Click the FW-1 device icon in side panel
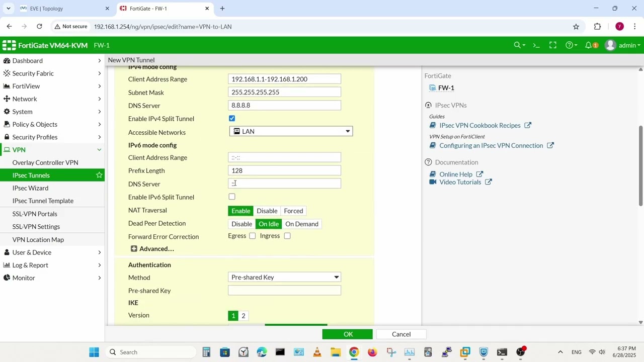This screenshot has width=644, height=362. point(432,87)
